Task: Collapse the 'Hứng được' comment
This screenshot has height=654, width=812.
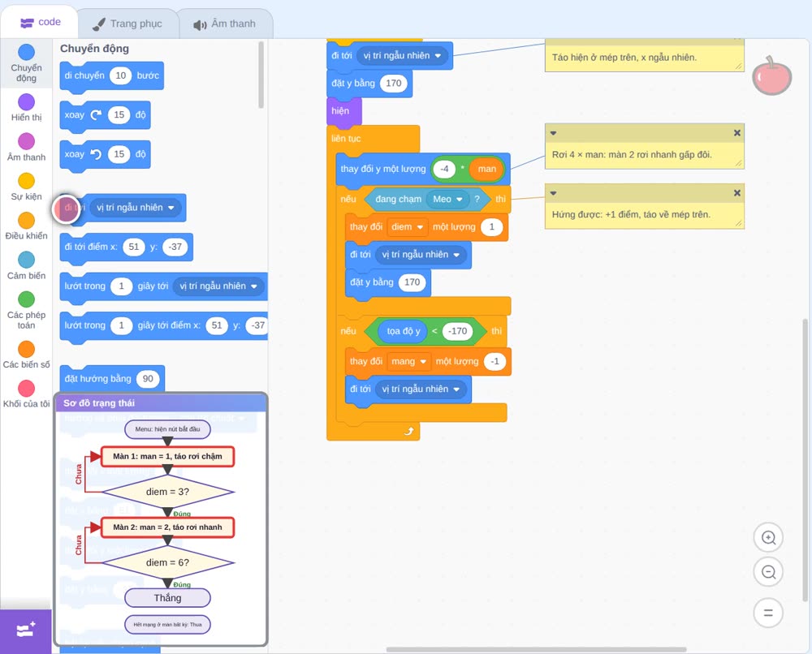Action: 553,193
